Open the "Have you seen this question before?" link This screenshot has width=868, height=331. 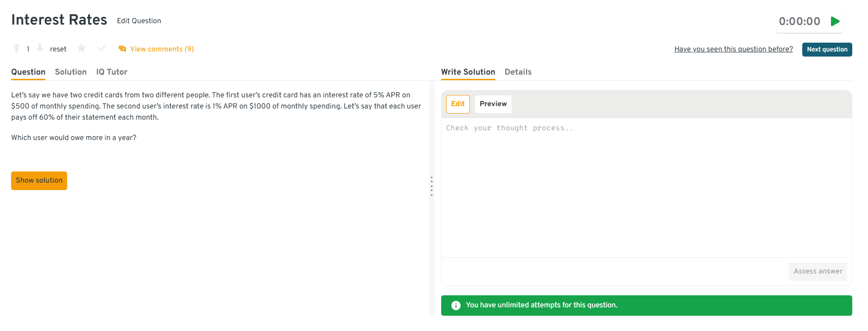733,50
